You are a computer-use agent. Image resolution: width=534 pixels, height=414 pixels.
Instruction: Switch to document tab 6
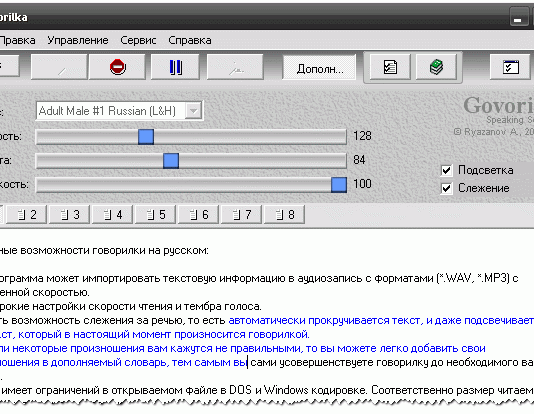pyautogui.click(x=198, y=214)
